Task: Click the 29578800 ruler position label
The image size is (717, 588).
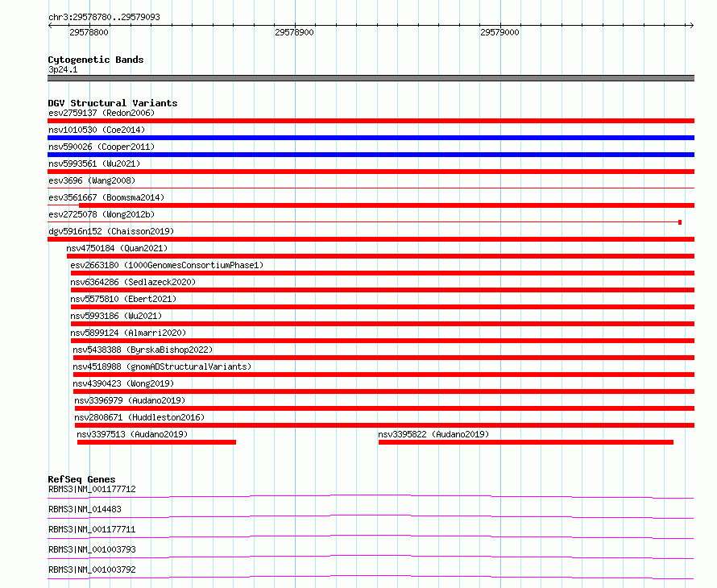Action: coord(89,32)
